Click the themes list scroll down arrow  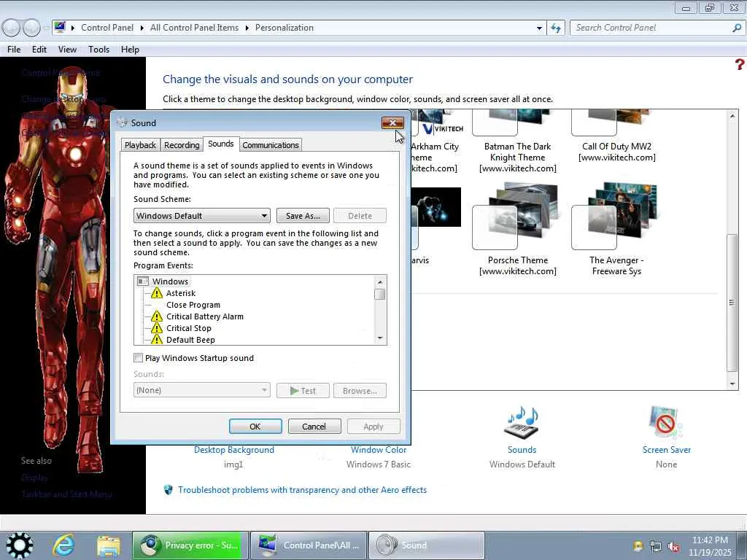732,384
